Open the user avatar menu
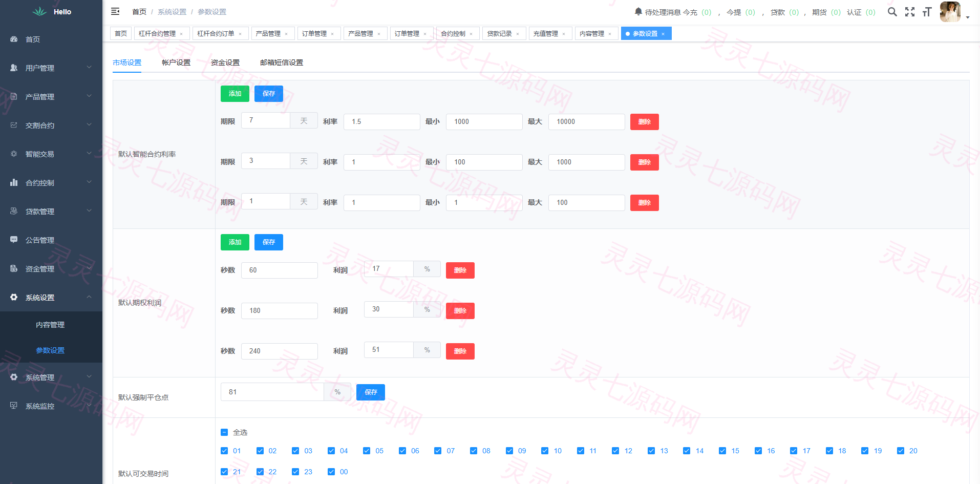 [950, 12]
